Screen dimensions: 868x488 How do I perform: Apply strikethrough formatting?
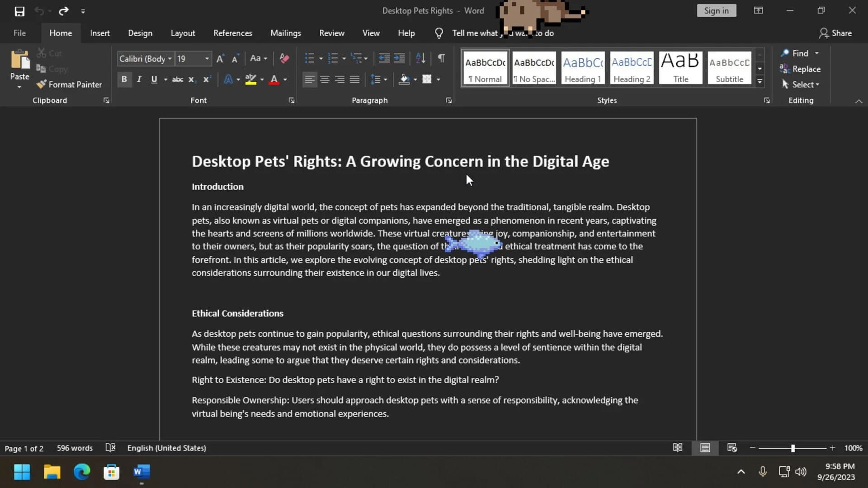(177, 80)
